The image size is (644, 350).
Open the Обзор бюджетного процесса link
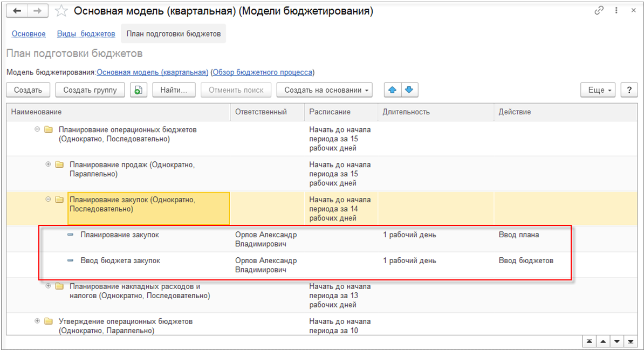[262, 72]
